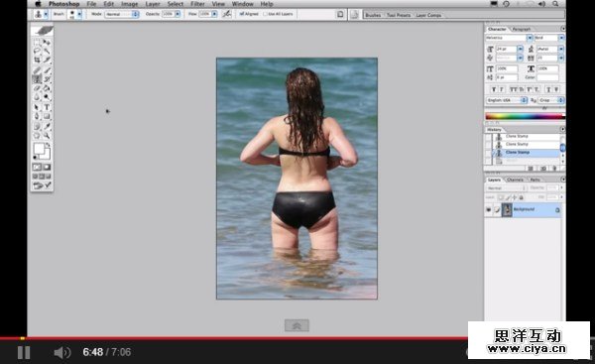Hide the Background layer eye icon

[488, 209]
